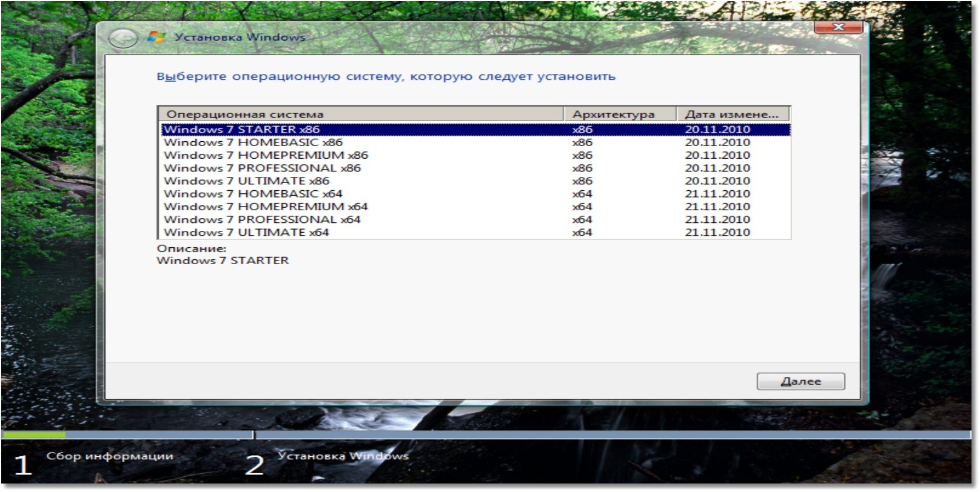
Task: Click the Windows flag icon beside Установка Windows
Action: [x=156, y=38]
